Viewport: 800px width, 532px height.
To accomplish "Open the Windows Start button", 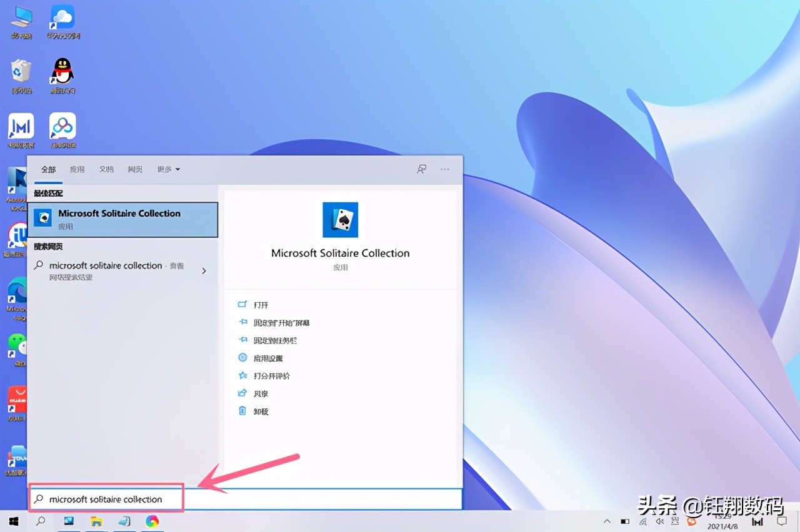I will pos(13,521).
